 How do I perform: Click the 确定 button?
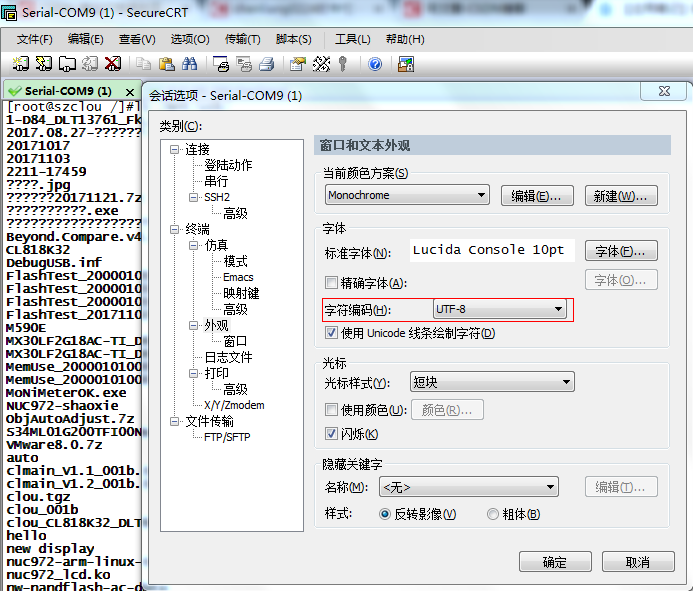[x=555, y=562]
